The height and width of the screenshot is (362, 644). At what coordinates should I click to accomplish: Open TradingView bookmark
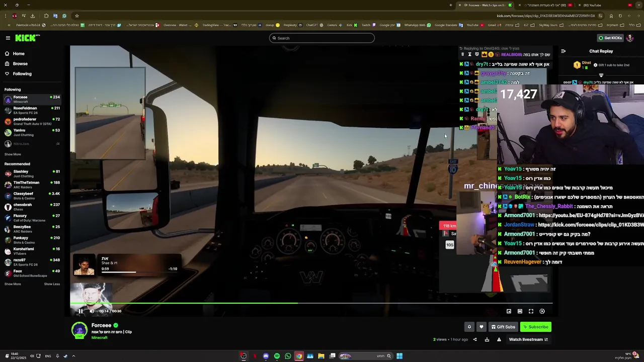click(219, 25)
